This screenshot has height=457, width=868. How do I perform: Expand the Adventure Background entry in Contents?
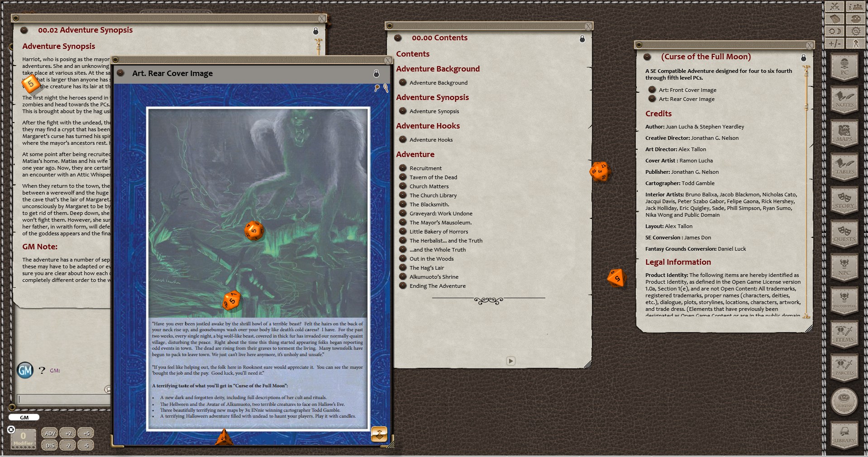click(403, 82)
